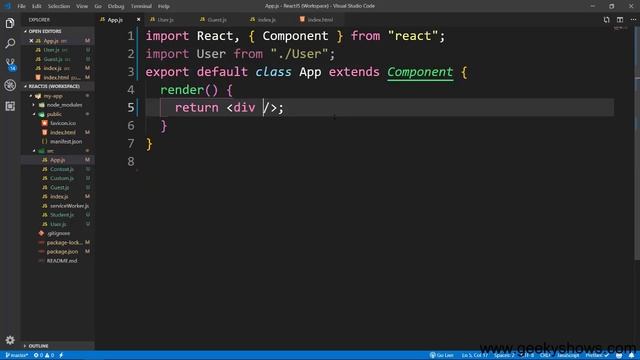This screenshot has height=360, width=640.
Task: Open the Selection menu
Action: [x=59, y=6]
